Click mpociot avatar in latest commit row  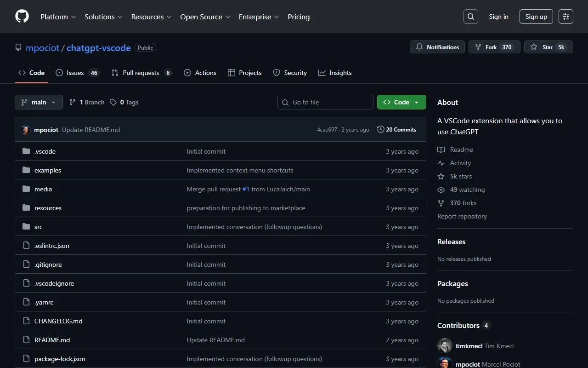click(x=26, y=130)
